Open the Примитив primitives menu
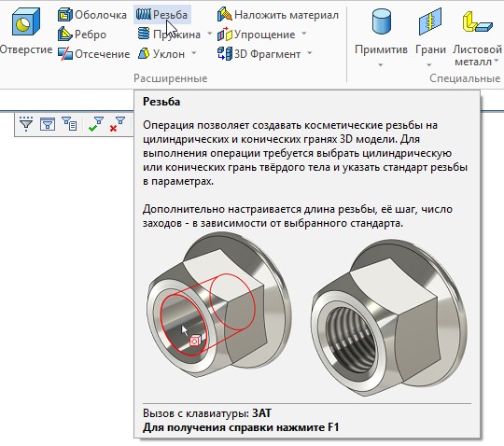Image resolution: width=504 pixels, height=446 pixels. (x=381, y=37)
